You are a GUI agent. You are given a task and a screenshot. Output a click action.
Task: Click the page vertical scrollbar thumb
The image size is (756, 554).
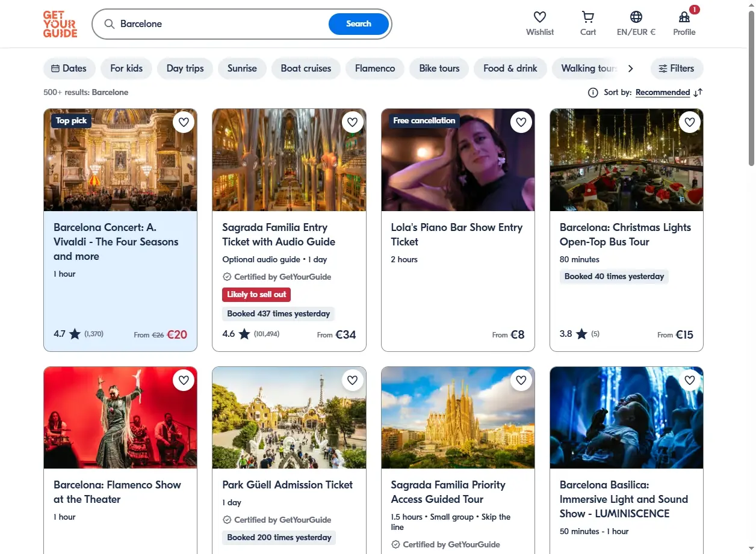point(751,87)
